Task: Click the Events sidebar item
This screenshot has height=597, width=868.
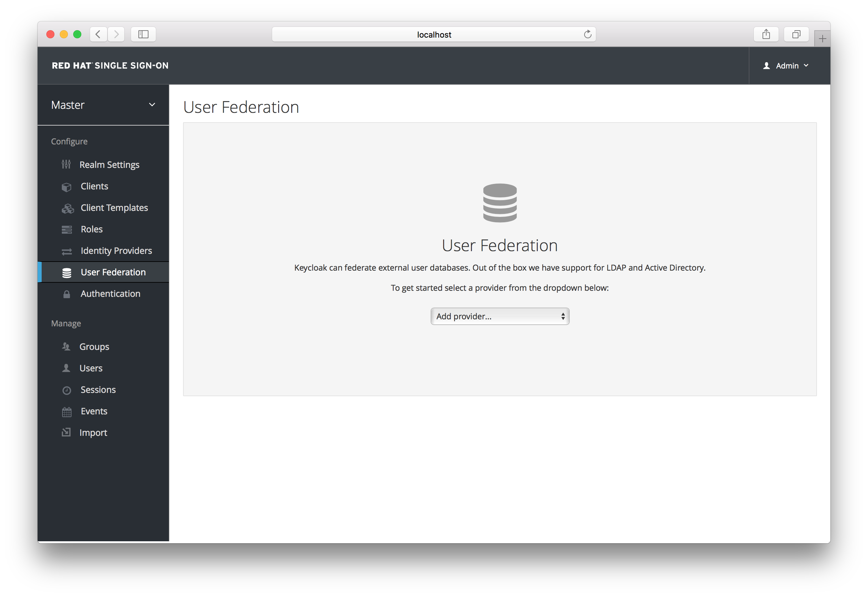Action: [93, 411]
